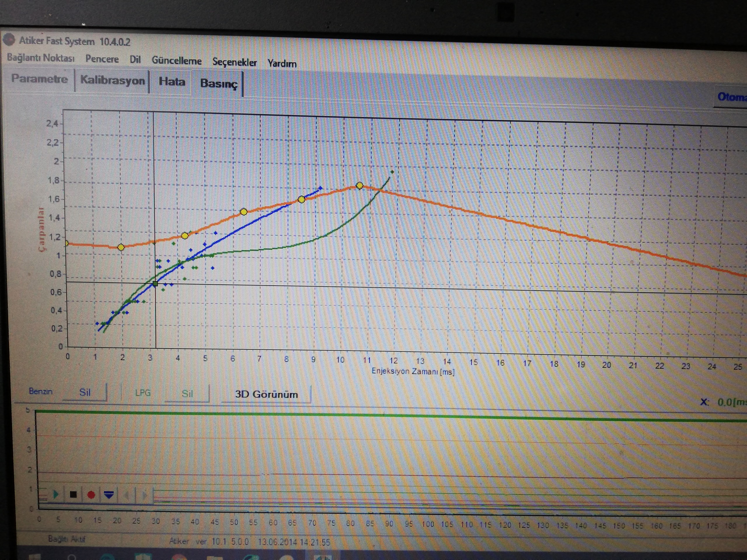747x560 pixels.
Task: Click the Çarpanlar vertical axis label
Action: [41, 230]
